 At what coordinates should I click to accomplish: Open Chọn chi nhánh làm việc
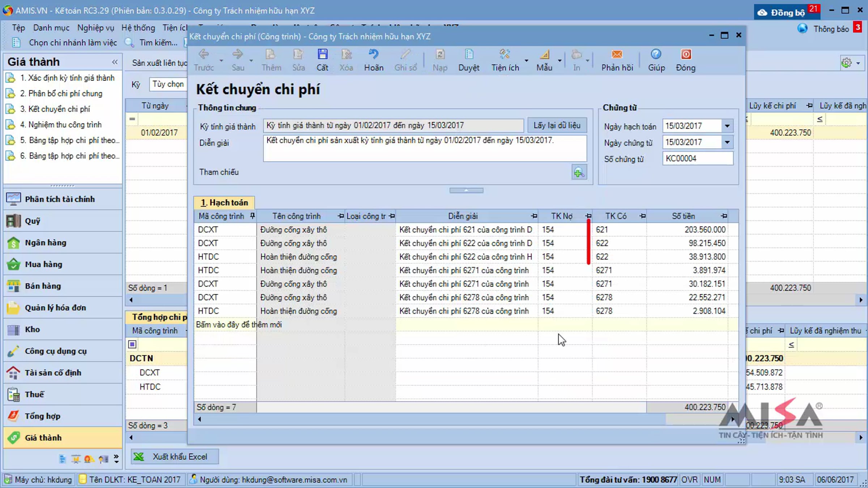(x=73, y=43)
